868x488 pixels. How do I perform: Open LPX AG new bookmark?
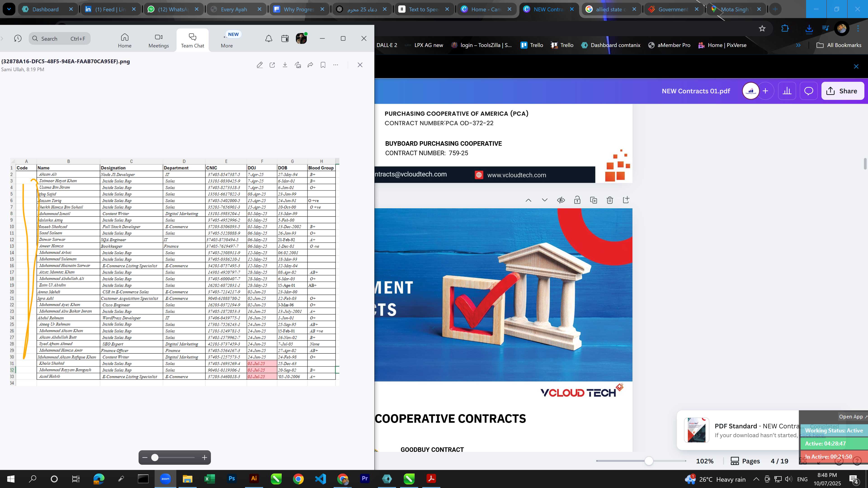pyautogui.click(x=424, y=45)
